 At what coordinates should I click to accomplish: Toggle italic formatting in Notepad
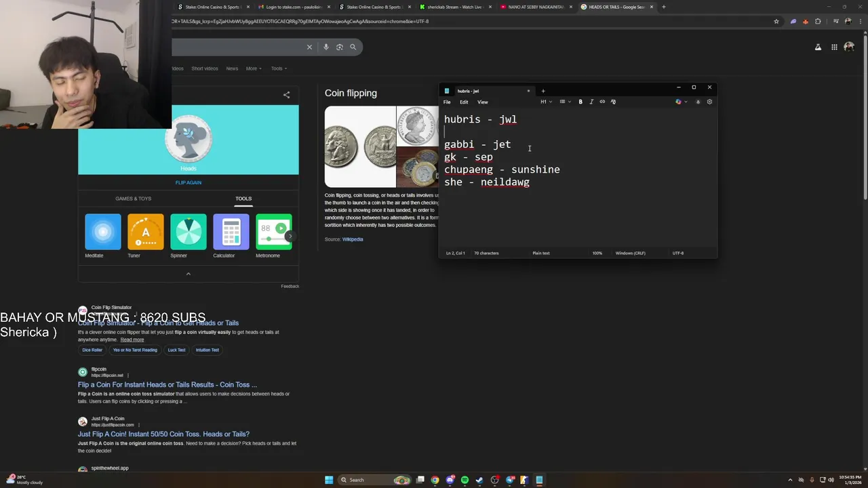(591, 102)
